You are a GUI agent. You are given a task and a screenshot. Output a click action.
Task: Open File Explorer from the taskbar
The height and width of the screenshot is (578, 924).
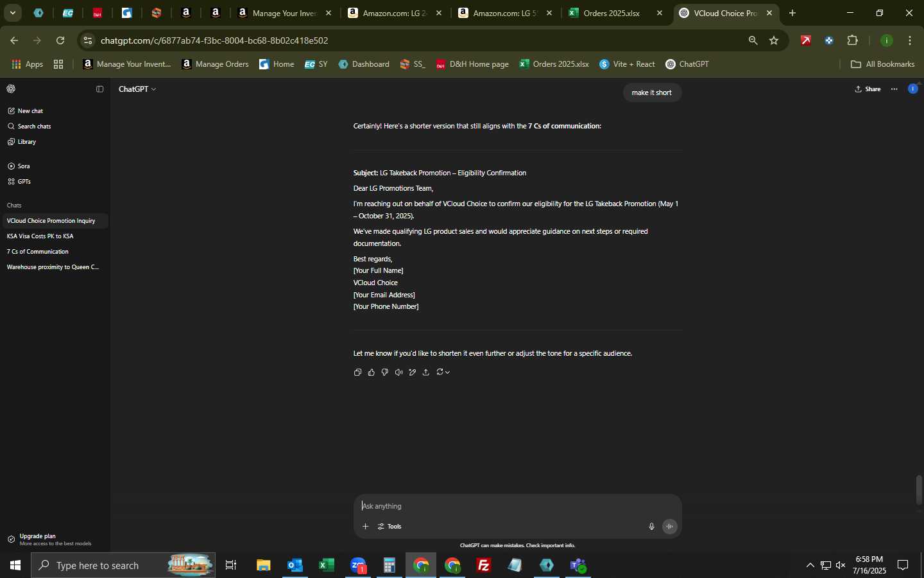coord(264,566)
